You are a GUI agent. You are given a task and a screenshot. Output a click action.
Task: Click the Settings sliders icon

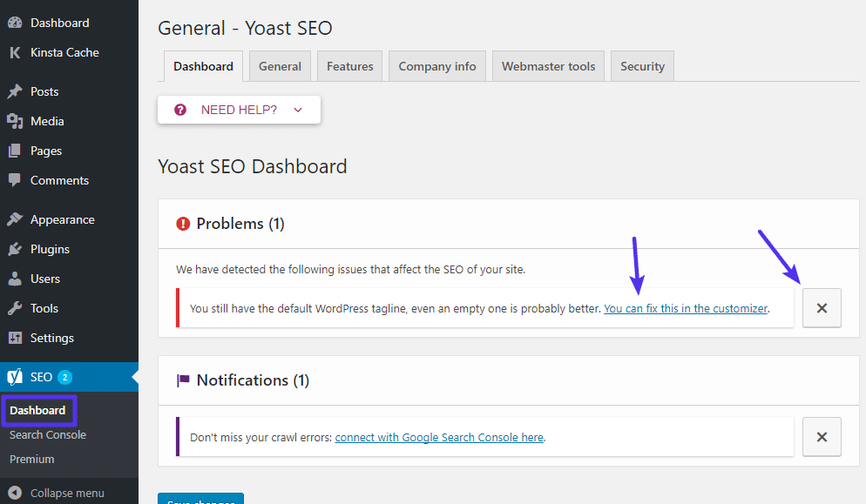[x=15, y=338]
